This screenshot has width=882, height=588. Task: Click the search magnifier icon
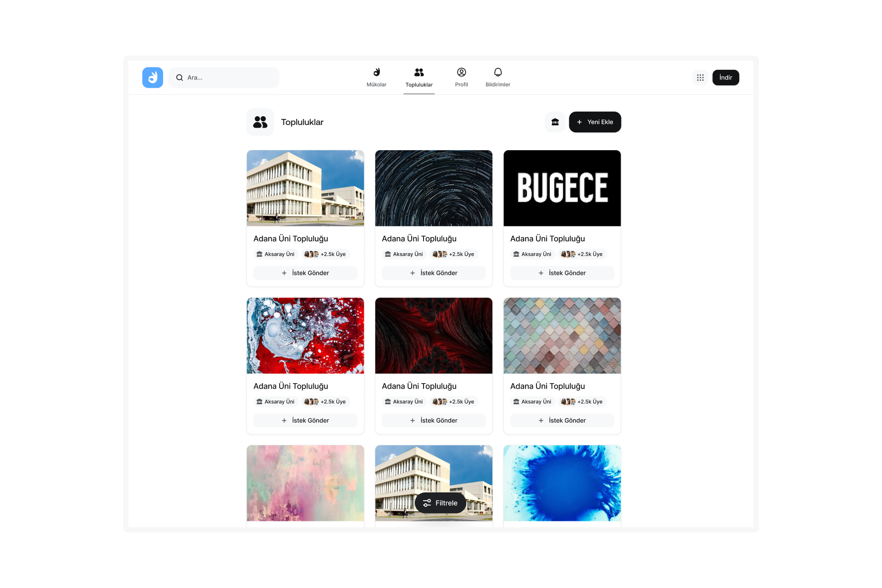180,78
